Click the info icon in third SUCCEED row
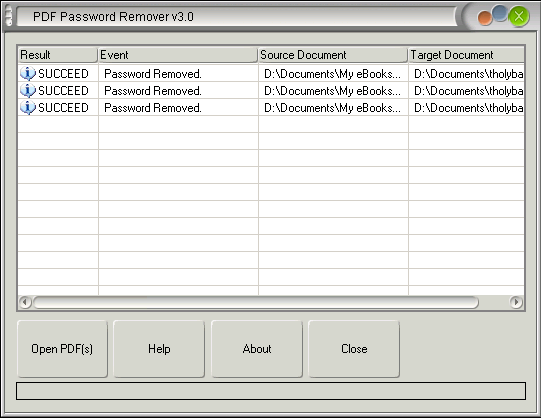Image resolution: width=541 pixels, height=418 pixels. point(28,108)
